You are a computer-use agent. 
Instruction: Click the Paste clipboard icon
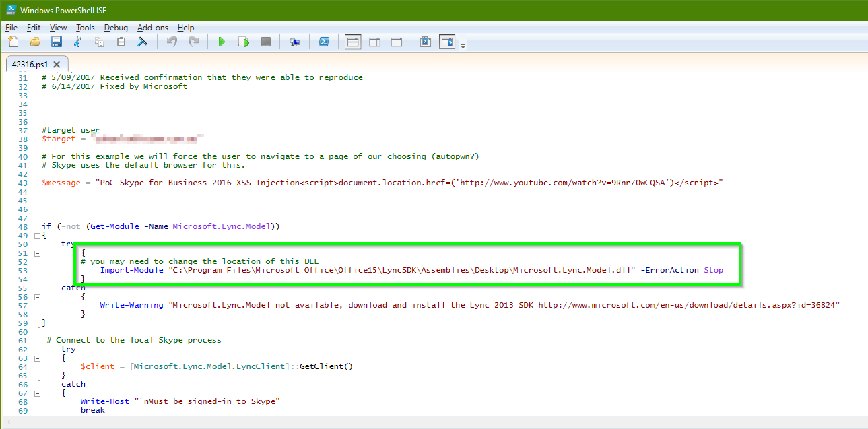point(121,42)
